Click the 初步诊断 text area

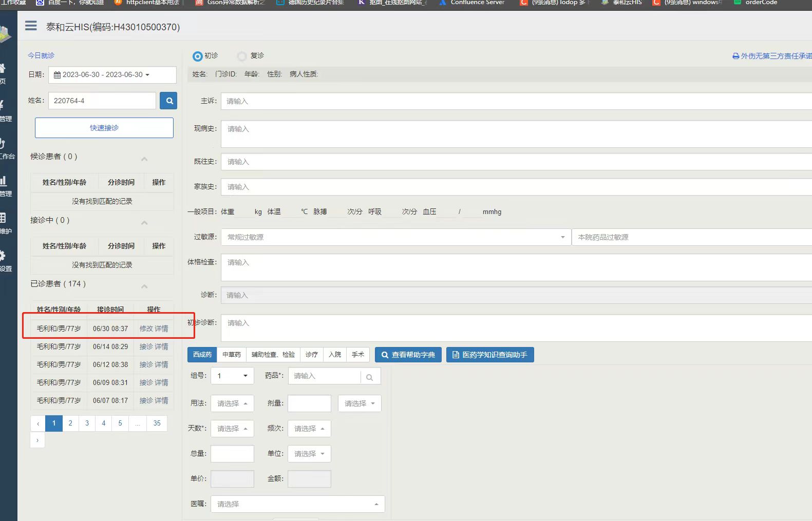click(x=517, y=328)
